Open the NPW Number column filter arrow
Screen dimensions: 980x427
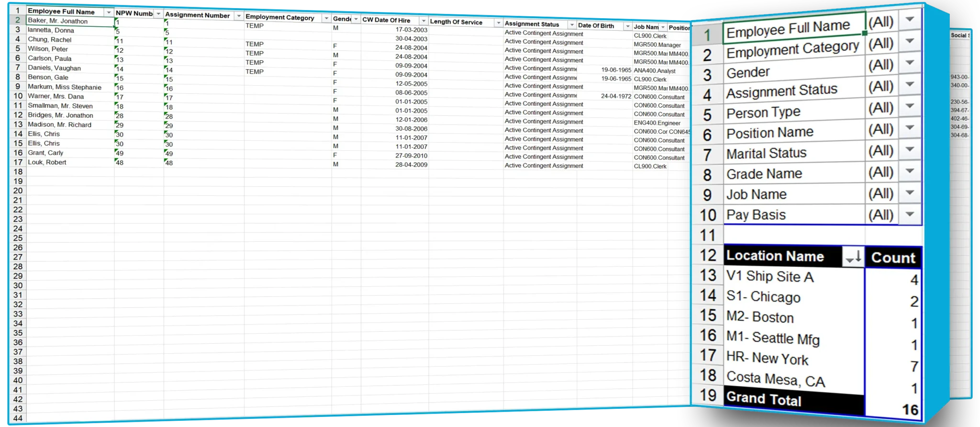tap(158, 14)
